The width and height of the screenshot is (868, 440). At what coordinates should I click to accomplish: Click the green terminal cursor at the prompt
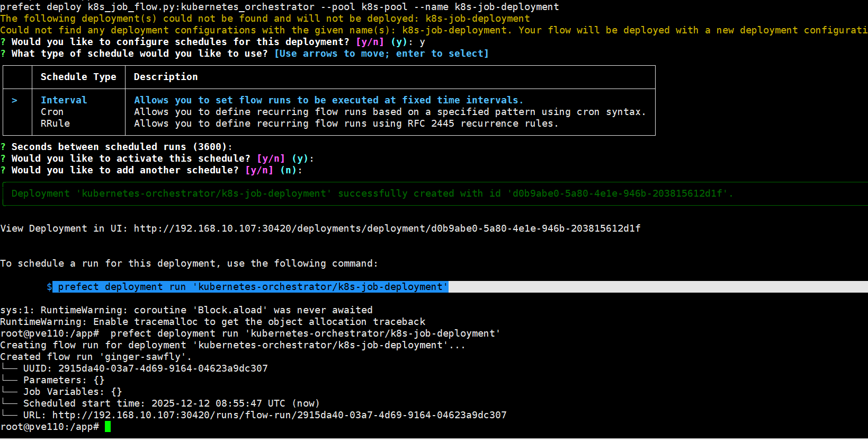coord(108,427)
